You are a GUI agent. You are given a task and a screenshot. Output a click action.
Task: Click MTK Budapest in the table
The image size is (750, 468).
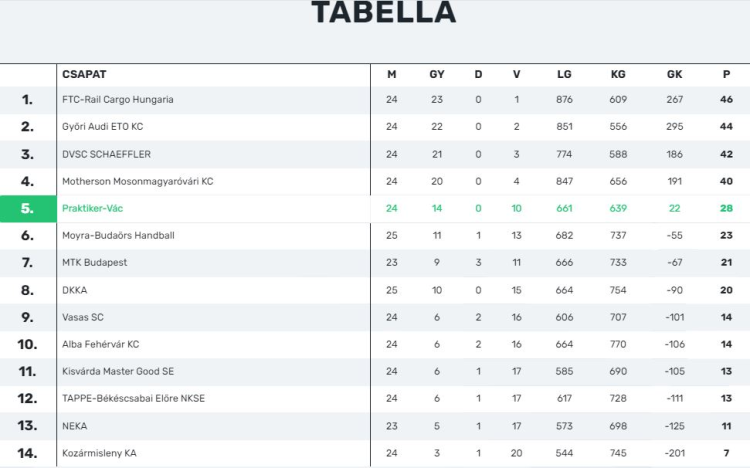click(x=94, y=262)
